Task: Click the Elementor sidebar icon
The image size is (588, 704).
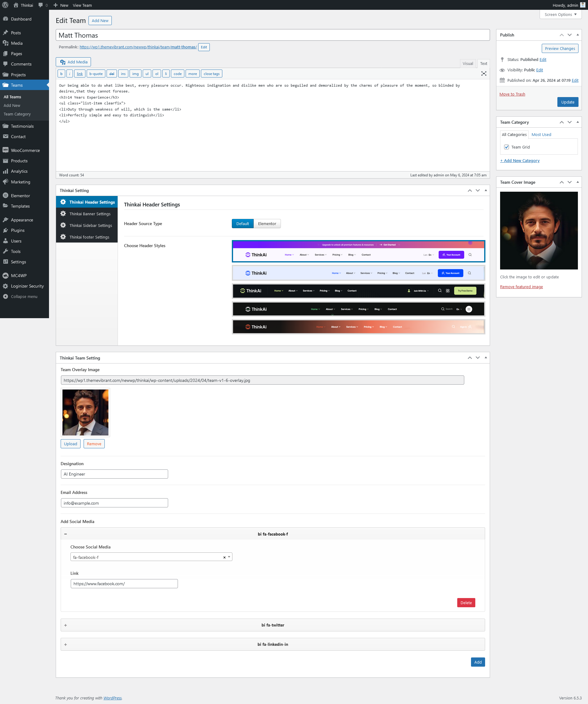Action: (x=6, y=195)
